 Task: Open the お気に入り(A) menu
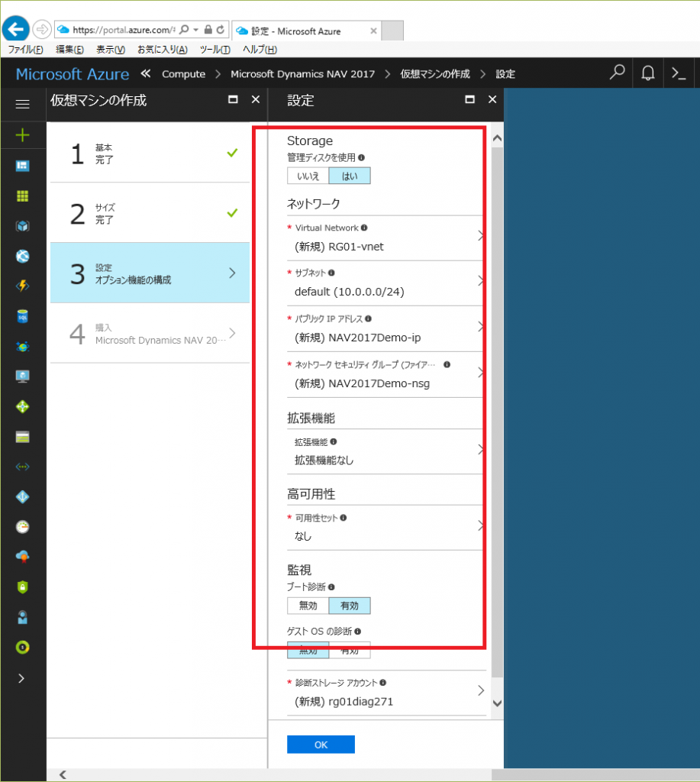point(163,50)
